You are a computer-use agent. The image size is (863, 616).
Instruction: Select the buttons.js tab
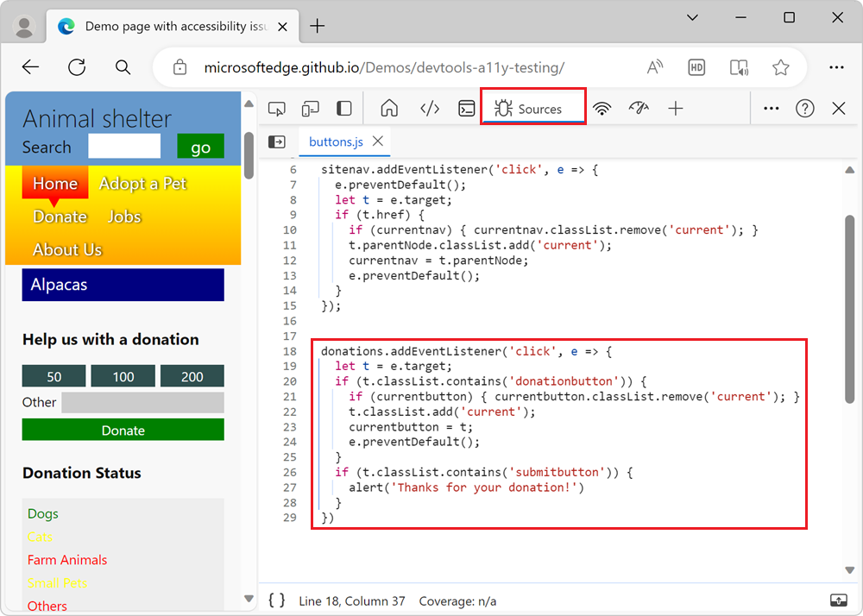pos(337,141)
